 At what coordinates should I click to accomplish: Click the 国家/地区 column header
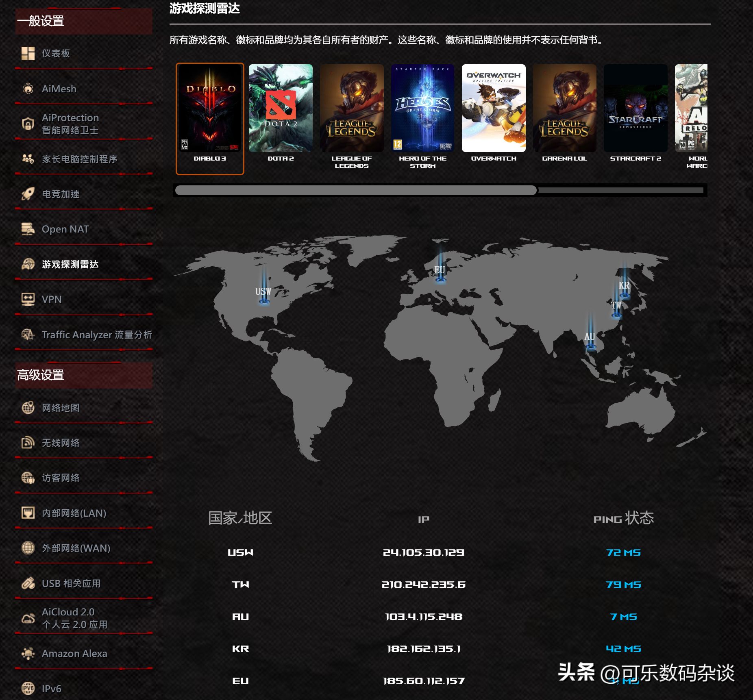tap(240, 518)
